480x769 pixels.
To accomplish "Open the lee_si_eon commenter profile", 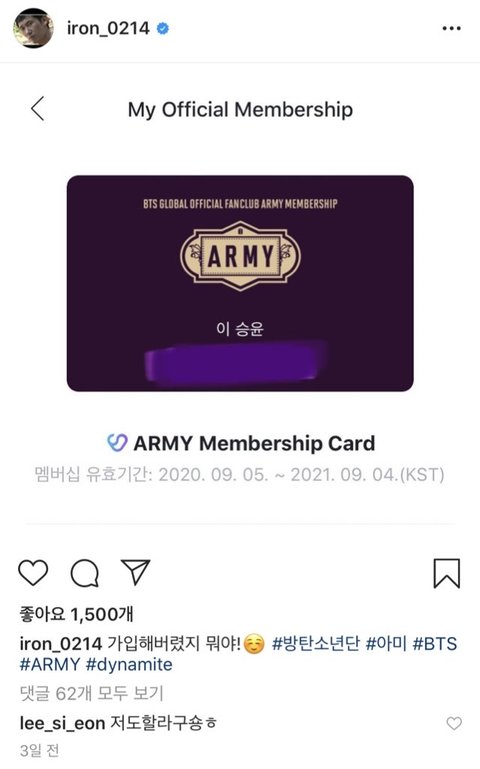I will (x=62, y=723).
